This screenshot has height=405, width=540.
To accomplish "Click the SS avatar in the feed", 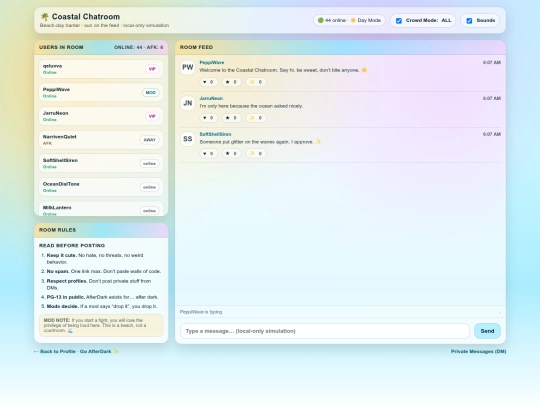I will 188,139.
